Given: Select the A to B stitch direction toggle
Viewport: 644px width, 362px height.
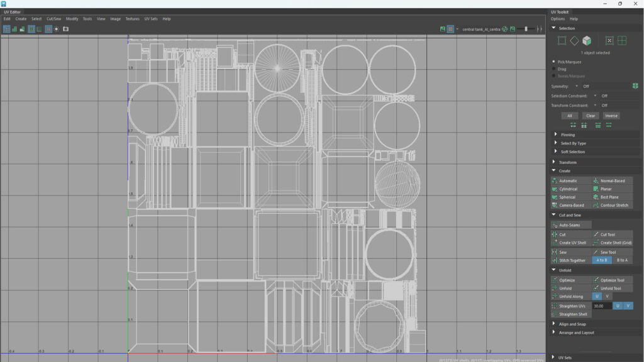Looking at the screenshot, I should (x=602, y=260).
